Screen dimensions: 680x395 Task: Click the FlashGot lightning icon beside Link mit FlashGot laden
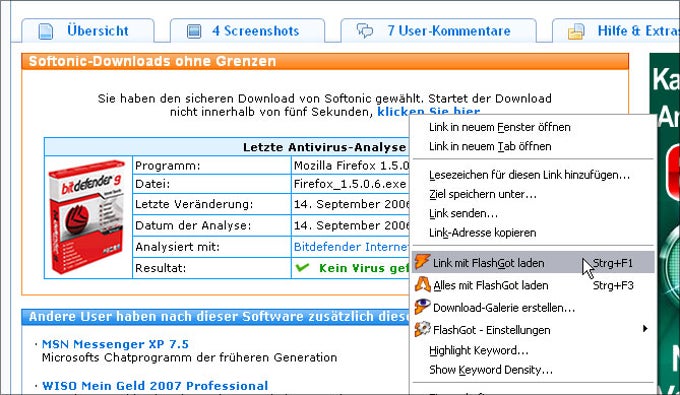(422, 261)
